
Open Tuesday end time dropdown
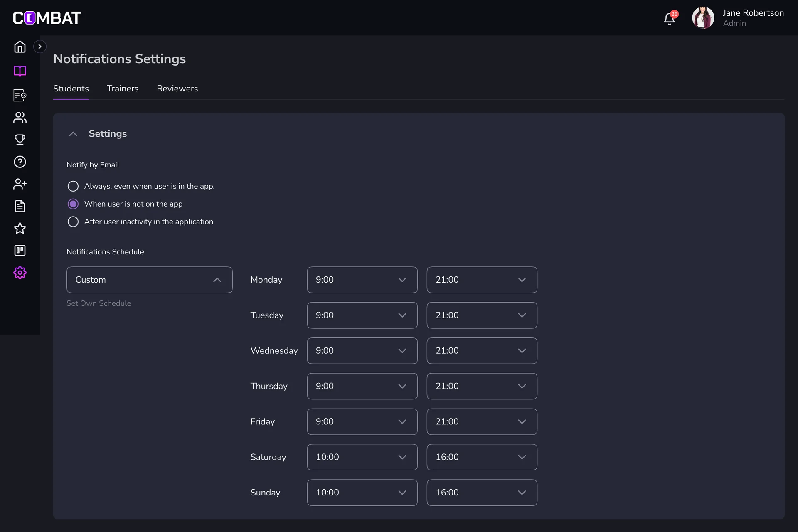482,315
